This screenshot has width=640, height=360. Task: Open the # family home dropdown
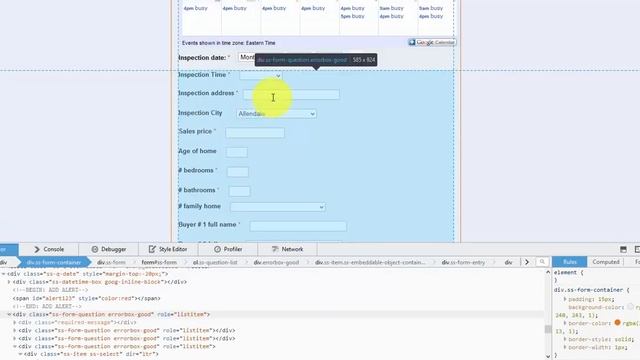pyautogui.click(x=278, y=207)
